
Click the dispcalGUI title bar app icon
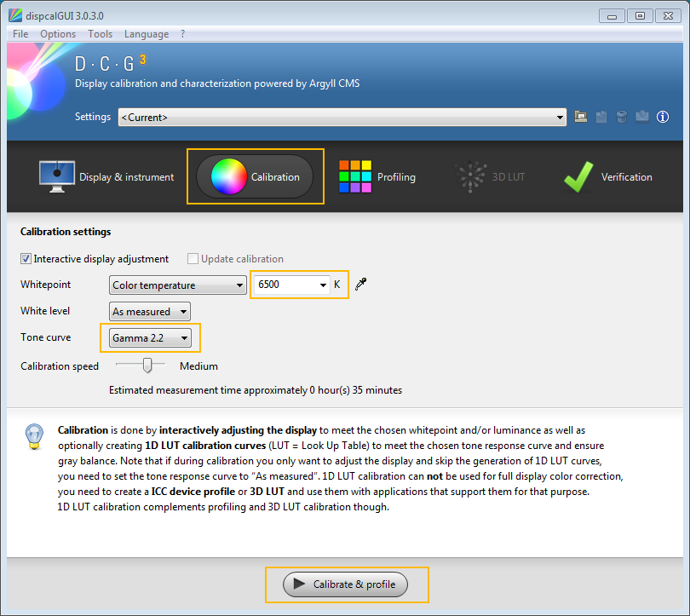coord(15,16)
